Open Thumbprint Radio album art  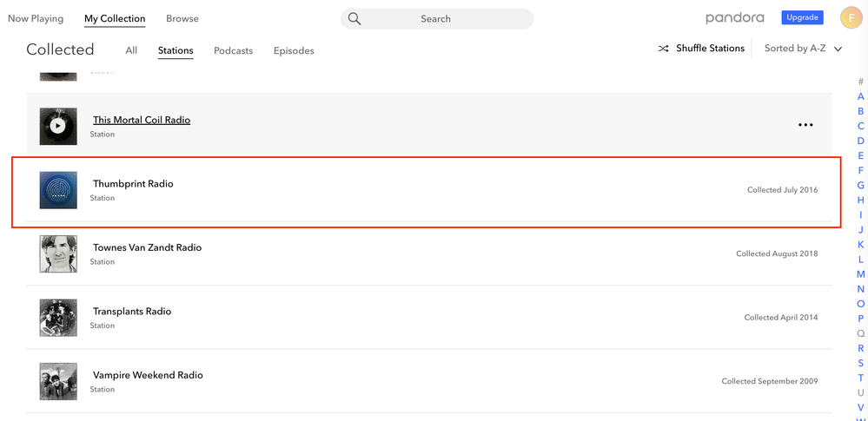[58, 190]
